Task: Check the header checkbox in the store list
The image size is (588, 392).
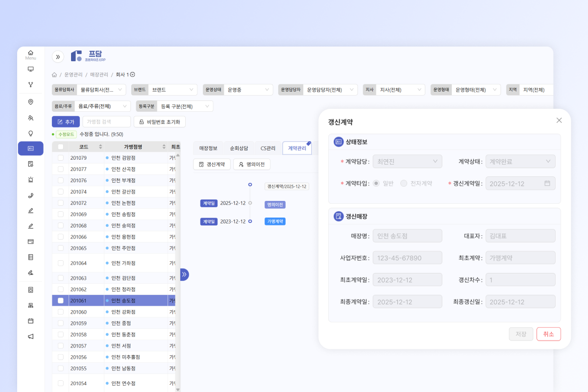Action: [x=61, y=146]
